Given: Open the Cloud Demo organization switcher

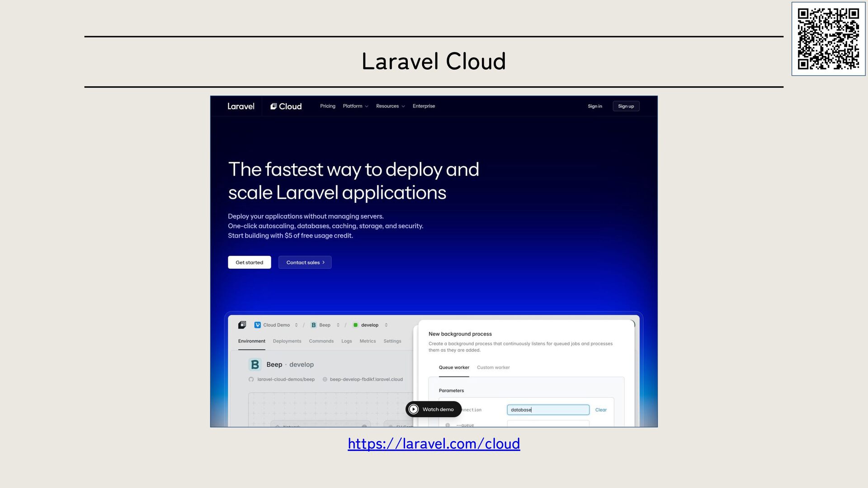Looking at the screenshot, I should pyautogui.click(x=296, y=325).
